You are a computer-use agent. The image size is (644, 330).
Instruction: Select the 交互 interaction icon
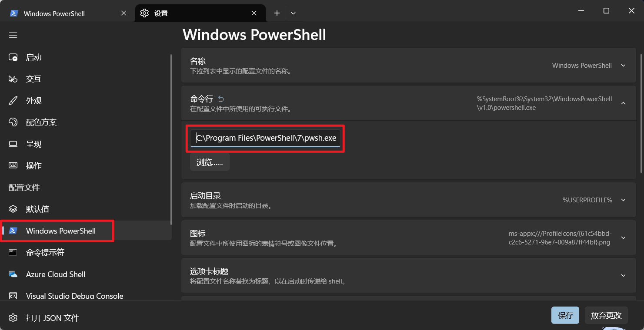point(13,79)
